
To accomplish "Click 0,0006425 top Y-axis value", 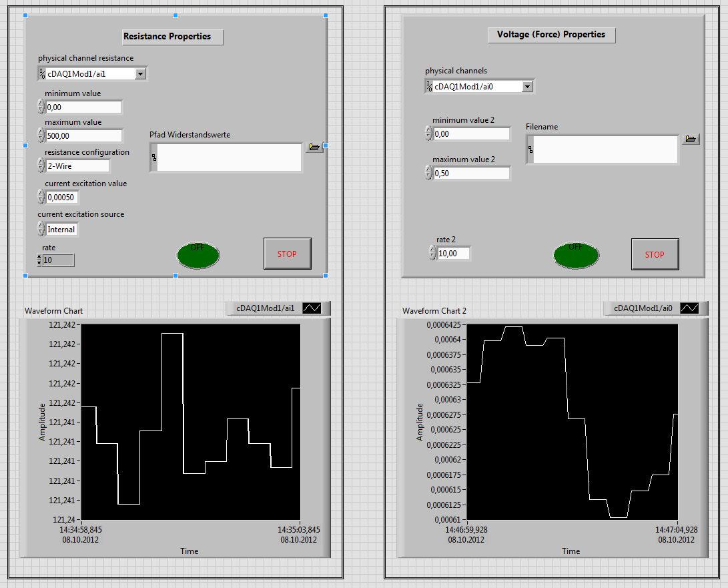I will (444, 324).
